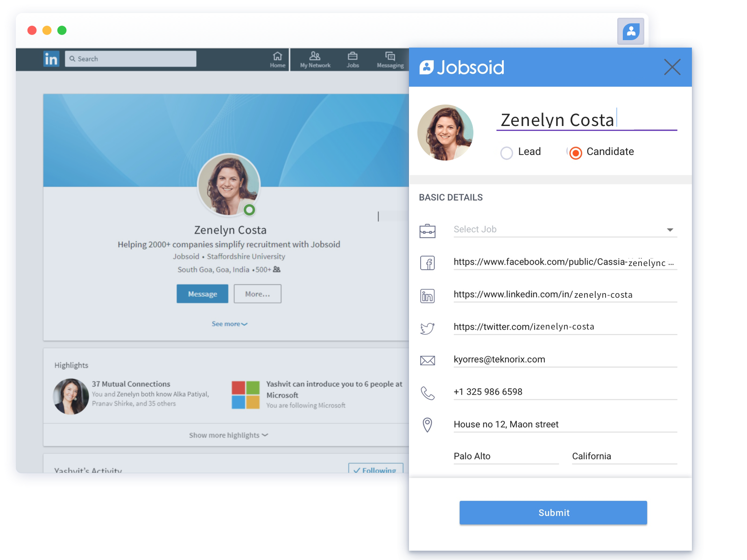Click the Submit button
This screenshot has width=747, height=560.
coord(553,512)
